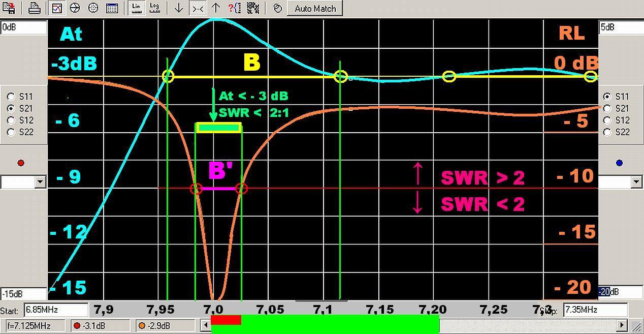
Task: Select the Lin frequency scale button
Action: tap(136, 8)
